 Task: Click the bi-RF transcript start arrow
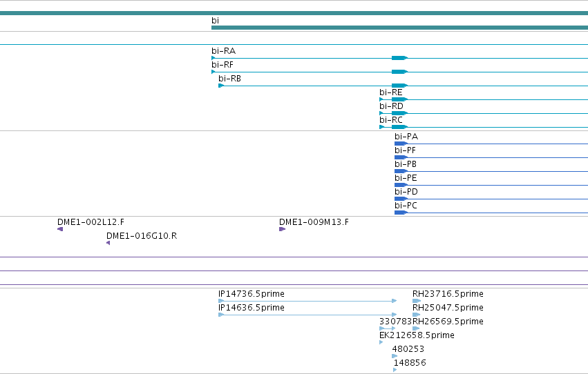pos(214,72)
